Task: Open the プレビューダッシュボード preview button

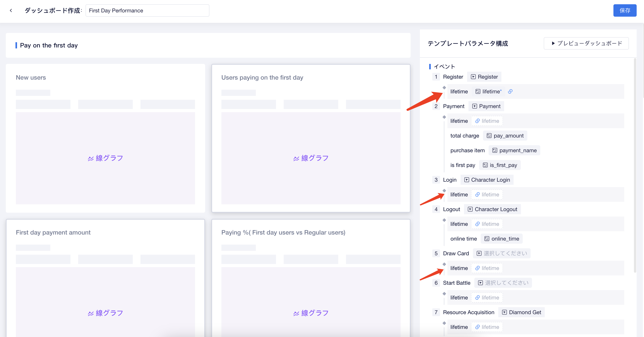Action: click(586, 44)
